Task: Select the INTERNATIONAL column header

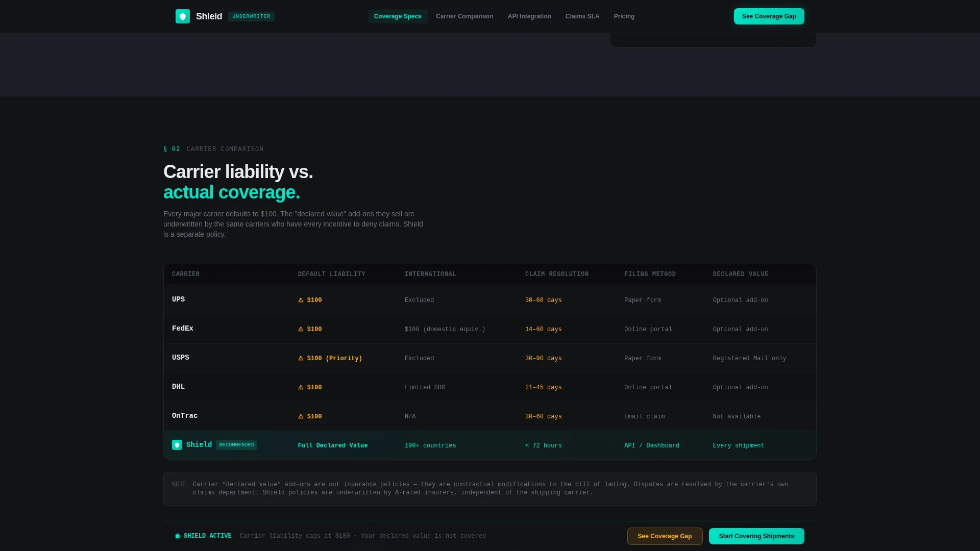Action: pyautogui.click(x=430, y=274)
